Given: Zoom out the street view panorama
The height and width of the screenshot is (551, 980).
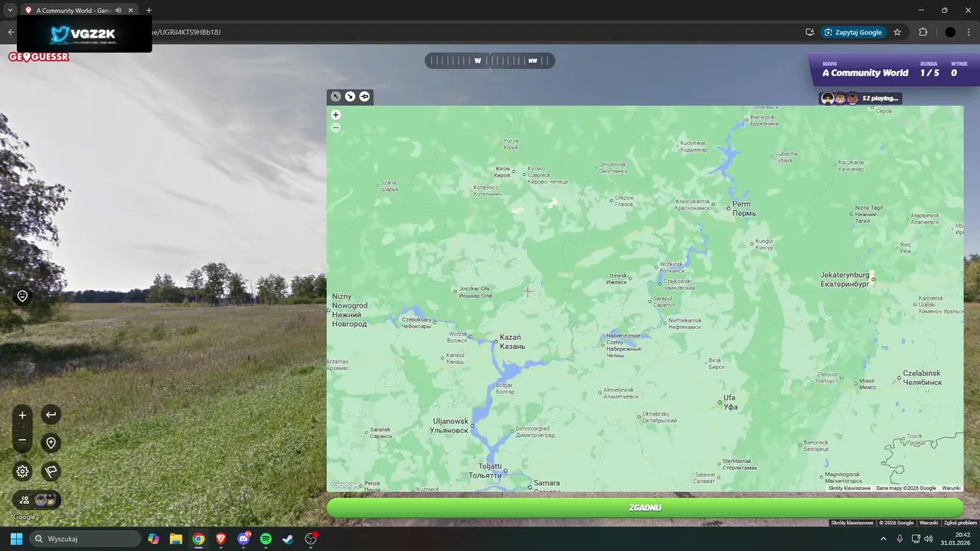Looking at the screenshot, I should click(x=22, y=440).
